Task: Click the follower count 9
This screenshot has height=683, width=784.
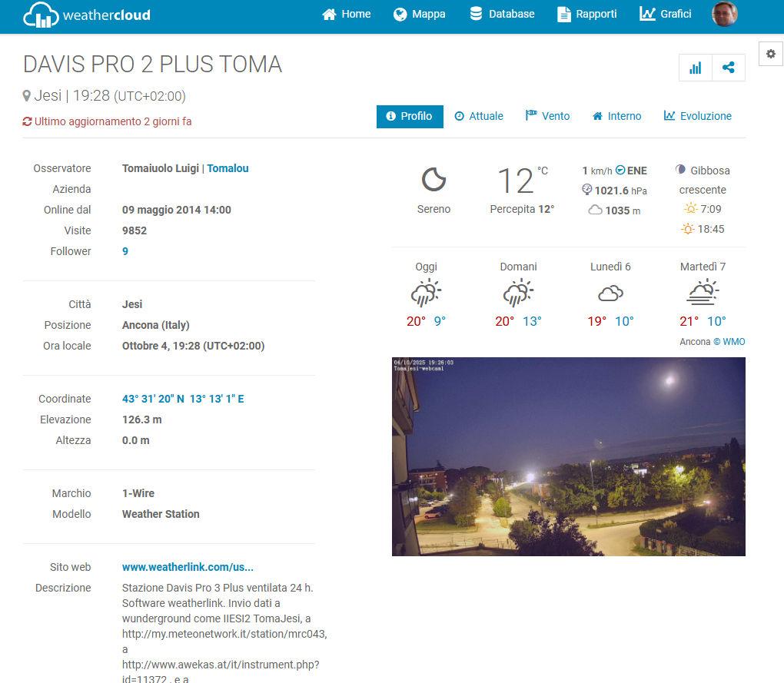Action: (x=125, y=251)
